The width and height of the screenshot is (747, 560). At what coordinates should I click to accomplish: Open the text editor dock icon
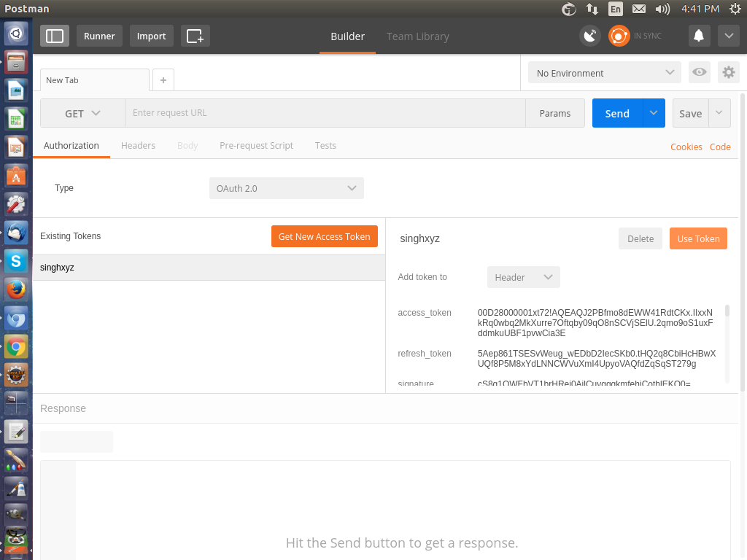click(16, 432)
